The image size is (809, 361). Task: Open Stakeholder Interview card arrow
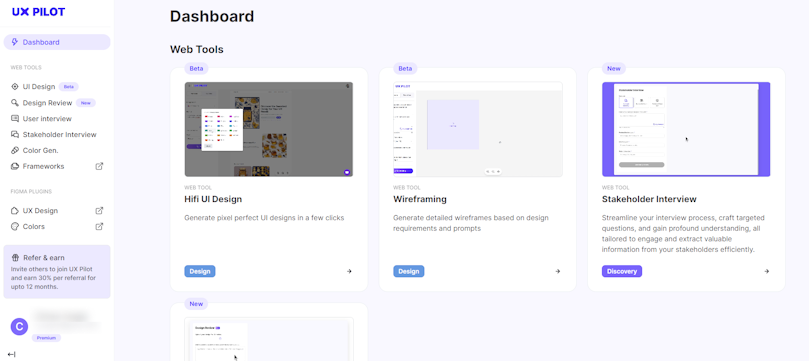point(767,271)
